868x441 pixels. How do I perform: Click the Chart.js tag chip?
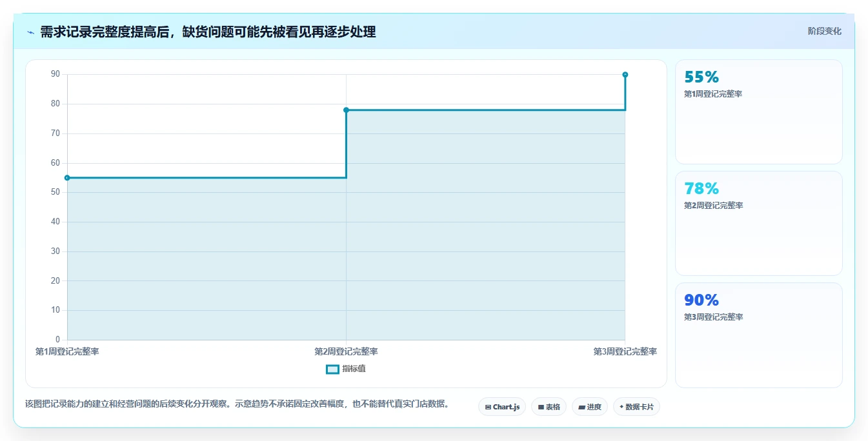point(502,407)
